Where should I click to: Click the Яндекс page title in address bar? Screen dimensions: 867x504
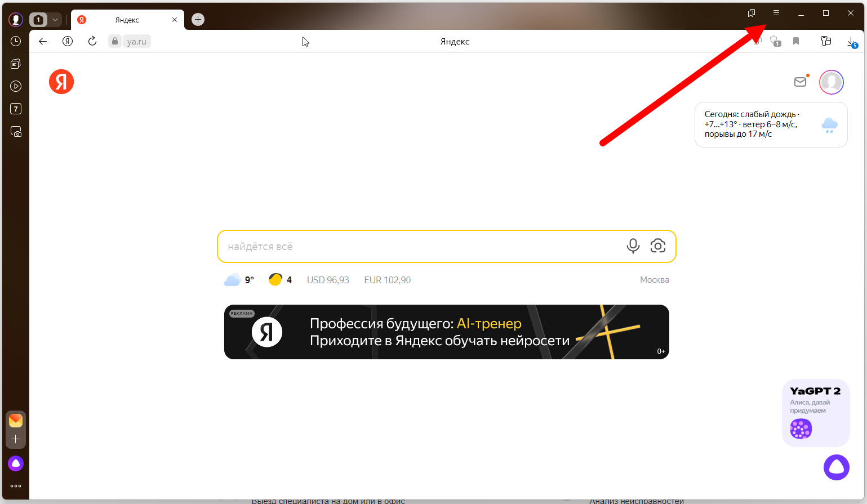coord(455,42)
